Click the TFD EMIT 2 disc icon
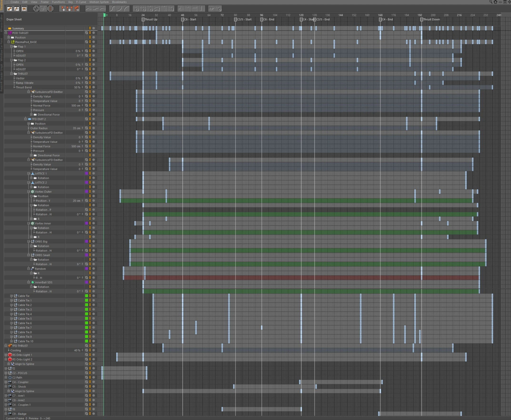 30,119
